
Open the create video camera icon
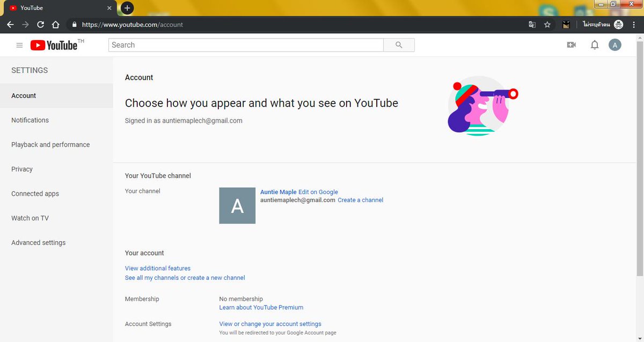tap(571, 45)
